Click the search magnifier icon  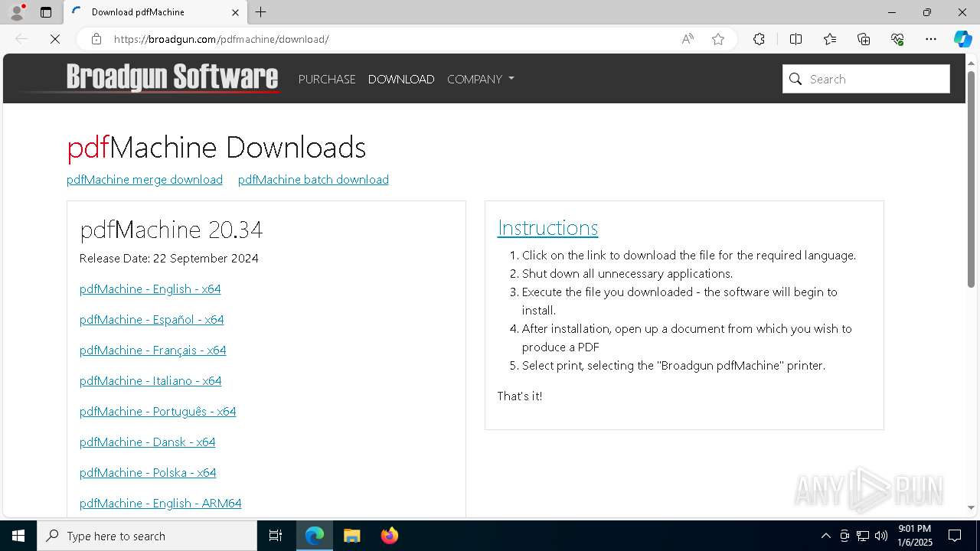coord(795,79)
